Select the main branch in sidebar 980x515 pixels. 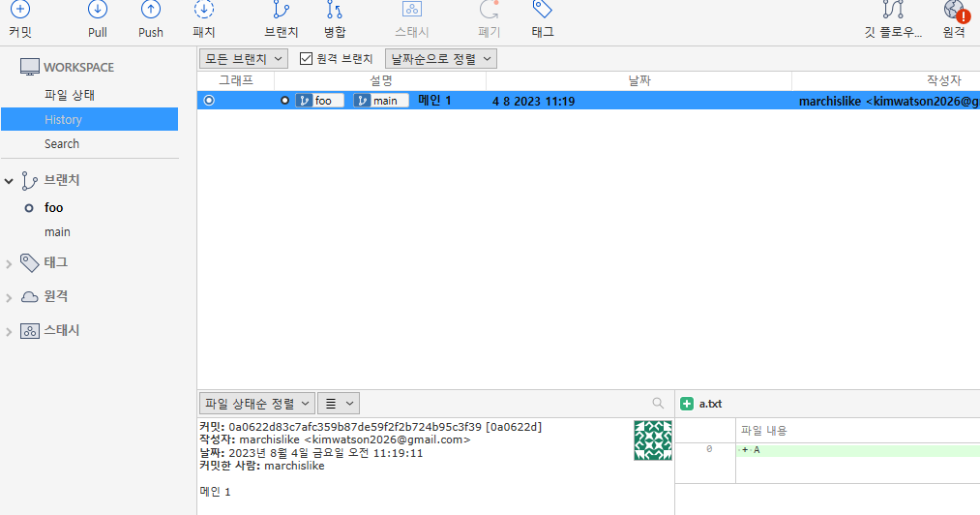pos(57,231)
